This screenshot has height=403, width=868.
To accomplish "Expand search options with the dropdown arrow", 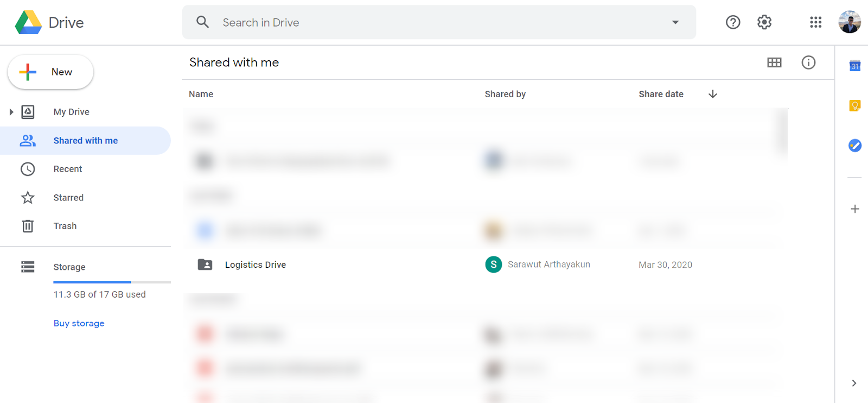I will coord(675,22).
